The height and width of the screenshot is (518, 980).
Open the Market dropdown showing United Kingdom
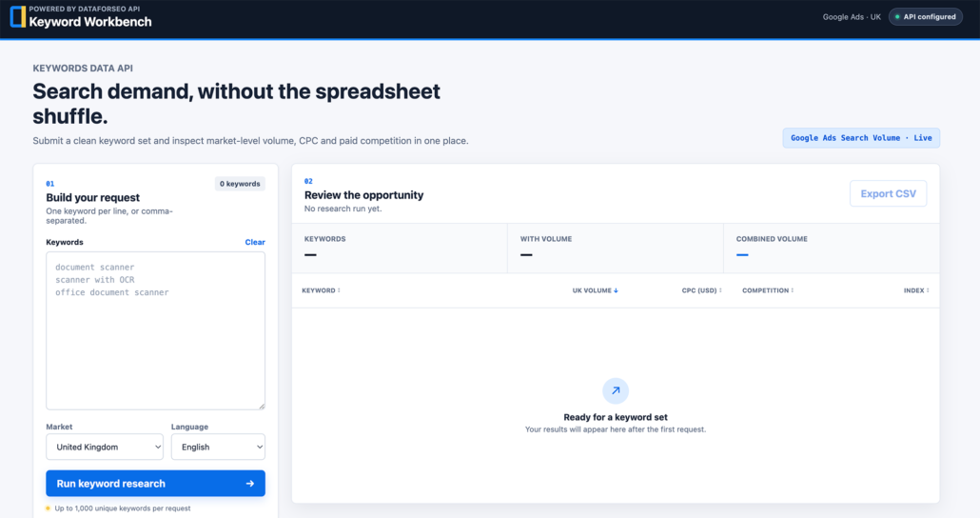105,447
